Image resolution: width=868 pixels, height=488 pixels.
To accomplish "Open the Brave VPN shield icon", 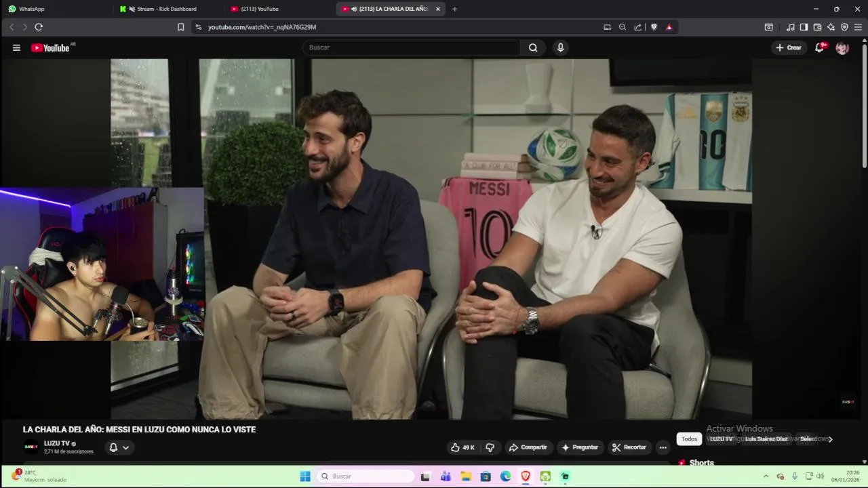I will click(x=844, y=27).
